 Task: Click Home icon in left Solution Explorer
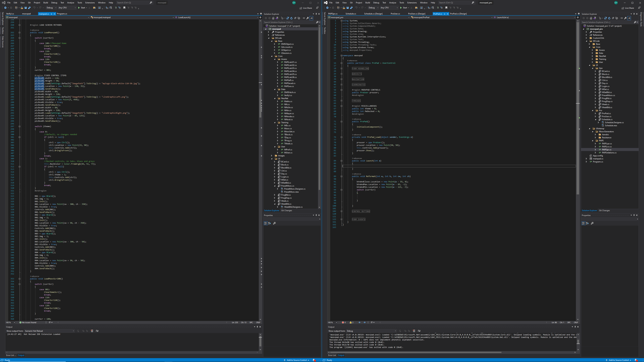[273, 18]
